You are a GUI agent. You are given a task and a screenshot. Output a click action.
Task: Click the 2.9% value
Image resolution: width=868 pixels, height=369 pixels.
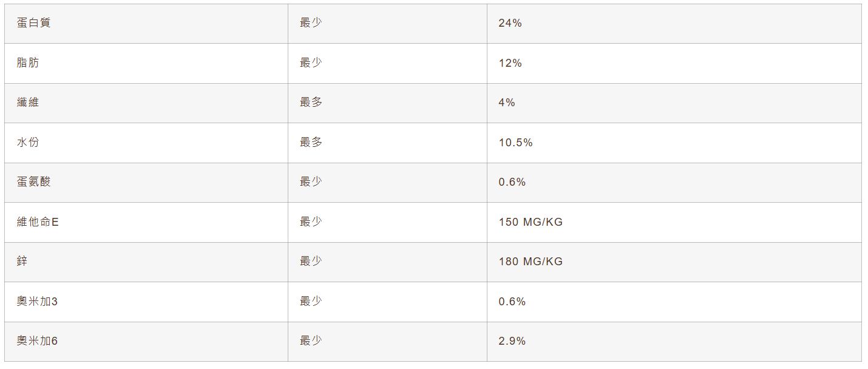512,341
